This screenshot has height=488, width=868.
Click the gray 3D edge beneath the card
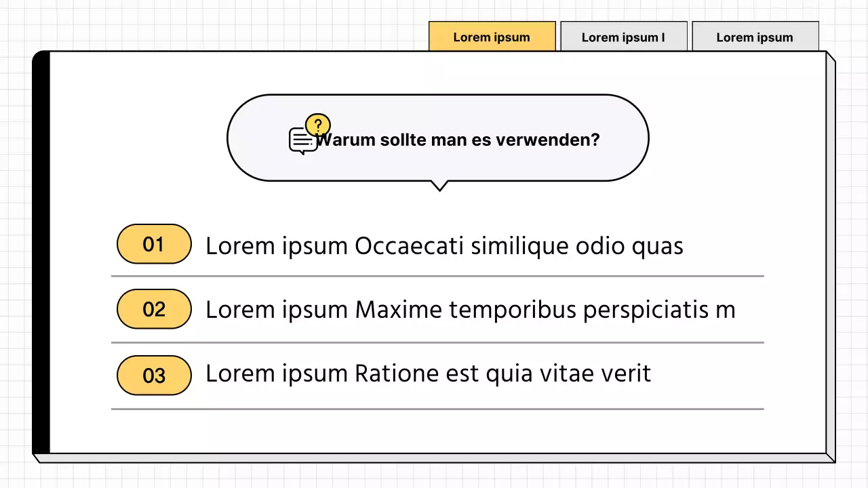[434, 458]
